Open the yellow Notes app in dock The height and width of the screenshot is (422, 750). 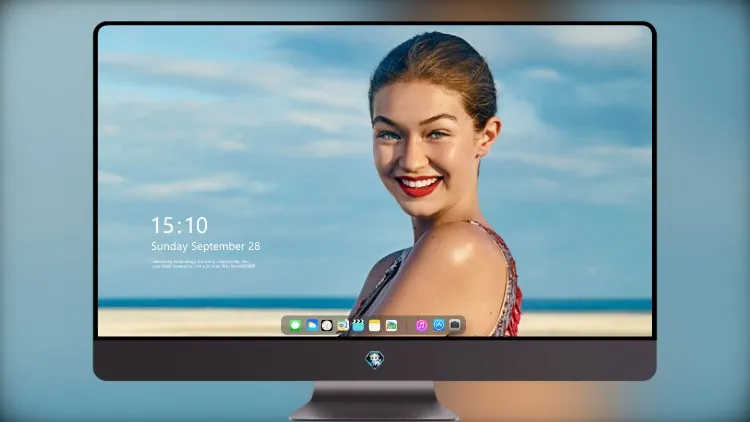click(x=375, y=325)
